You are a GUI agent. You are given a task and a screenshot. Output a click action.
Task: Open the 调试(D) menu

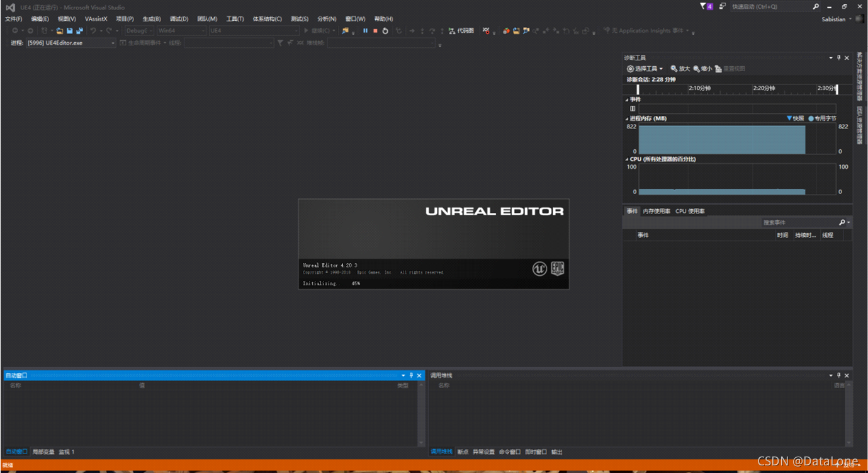pyautogui.click(x=179, y=19)
